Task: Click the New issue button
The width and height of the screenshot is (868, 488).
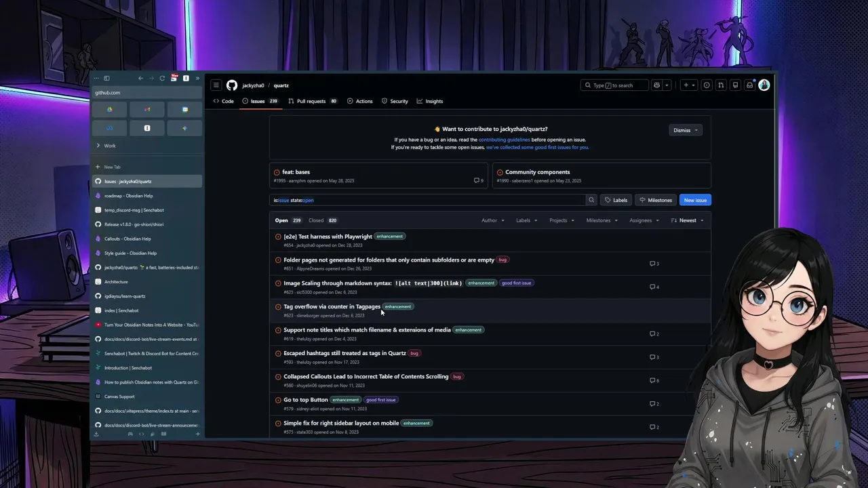Action: click(695, 200)
